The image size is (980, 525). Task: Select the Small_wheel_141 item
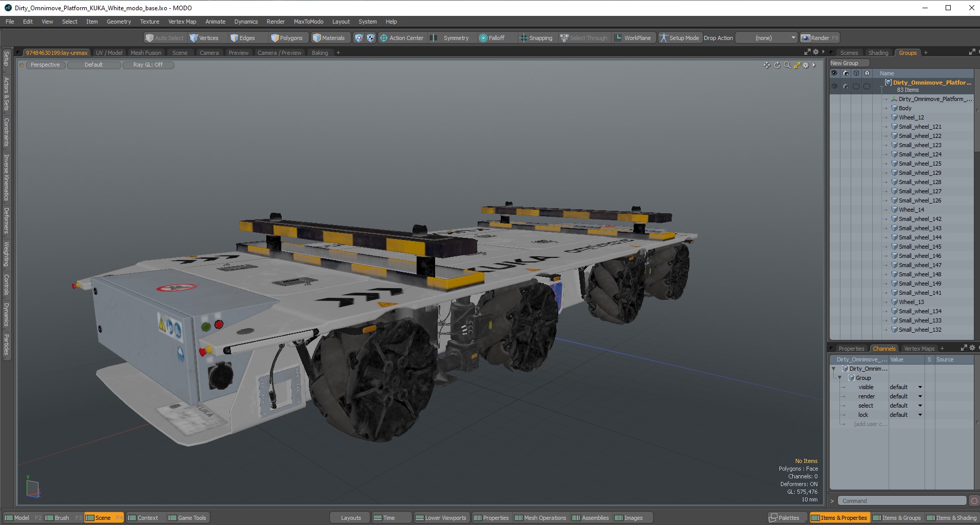[x=920, y=293]
